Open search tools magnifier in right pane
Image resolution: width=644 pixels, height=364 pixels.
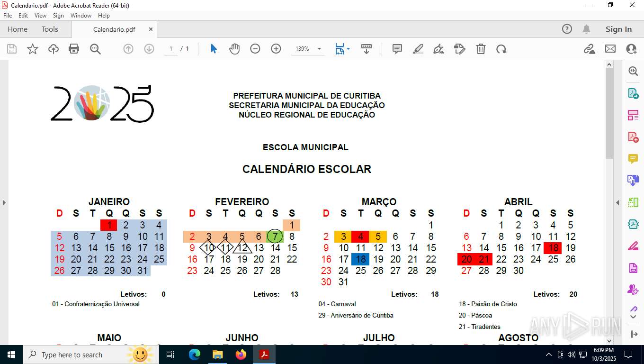[633, 71]
